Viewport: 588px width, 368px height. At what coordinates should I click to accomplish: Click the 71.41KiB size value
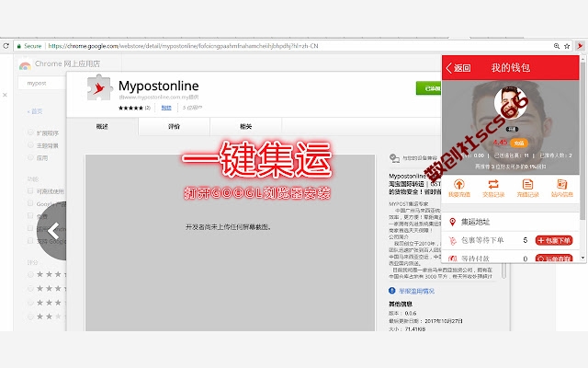click(x=415, y=329)
